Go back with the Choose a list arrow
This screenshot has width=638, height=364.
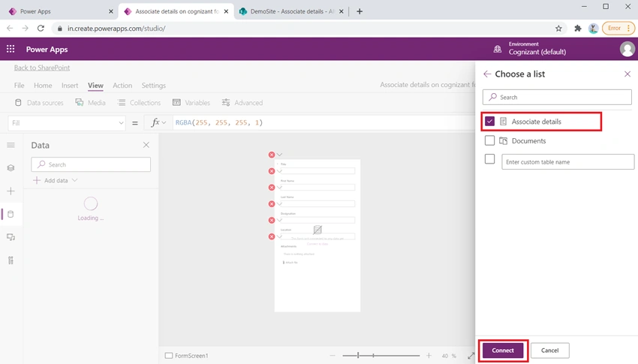487,74
